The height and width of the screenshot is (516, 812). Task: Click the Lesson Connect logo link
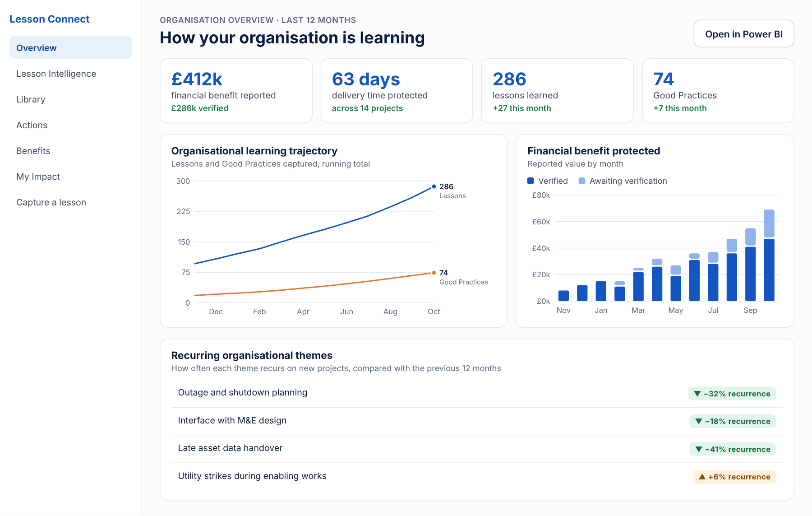coord(50,19)
